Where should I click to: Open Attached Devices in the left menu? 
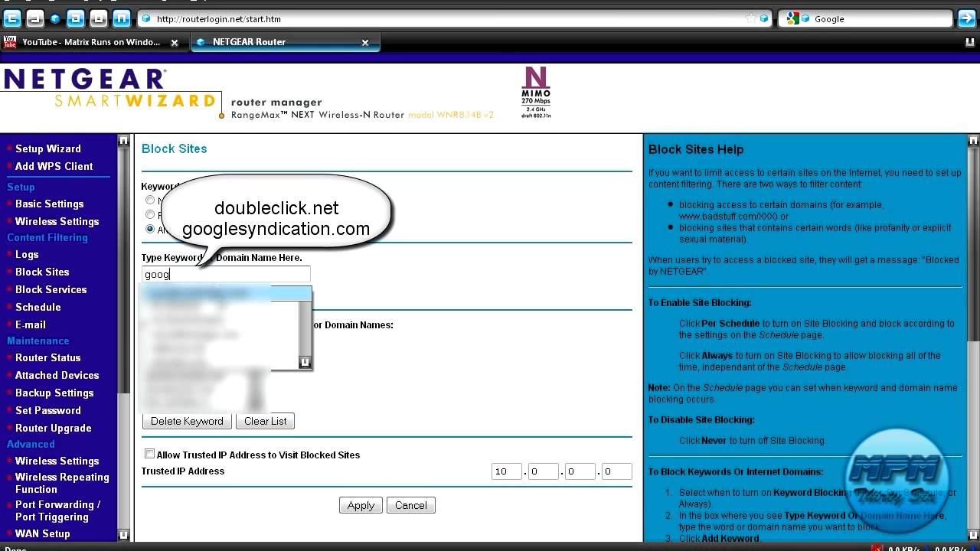(x=57, y=375)
